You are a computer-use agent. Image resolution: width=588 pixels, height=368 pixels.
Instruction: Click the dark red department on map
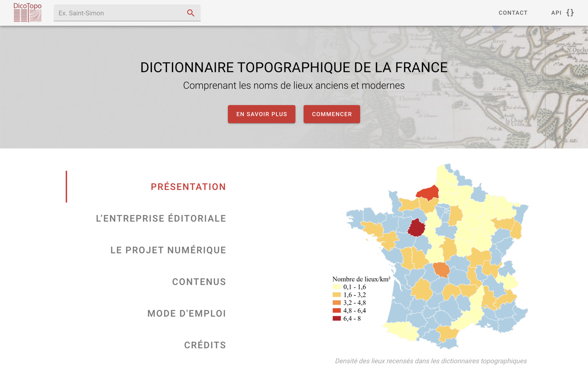coord(416,228)
